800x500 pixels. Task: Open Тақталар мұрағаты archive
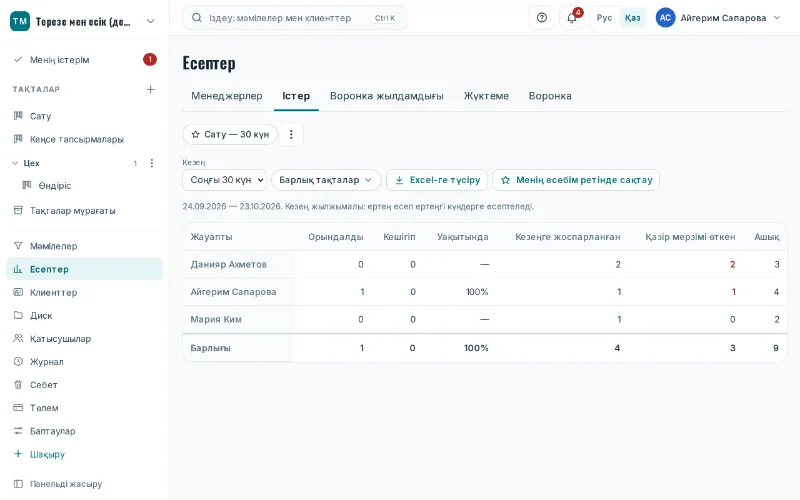pyautogui.click(x=85, y=211)
